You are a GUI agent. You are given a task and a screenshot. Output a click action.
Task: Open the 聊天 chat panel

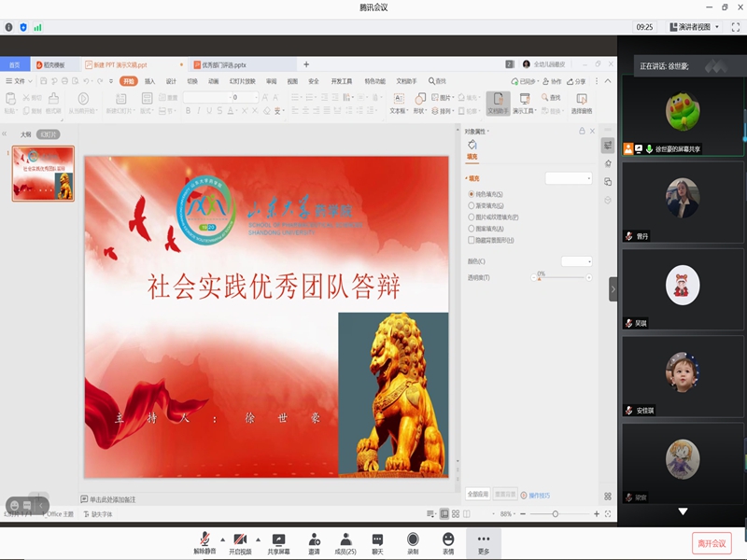[377, 539]
